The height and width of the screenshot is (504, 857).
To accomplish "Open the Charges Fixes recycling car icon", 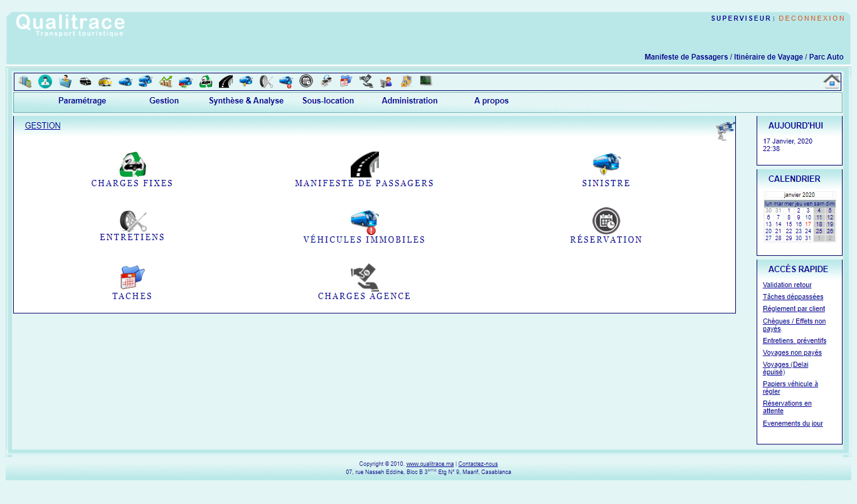I will click(x=132, y=165).
